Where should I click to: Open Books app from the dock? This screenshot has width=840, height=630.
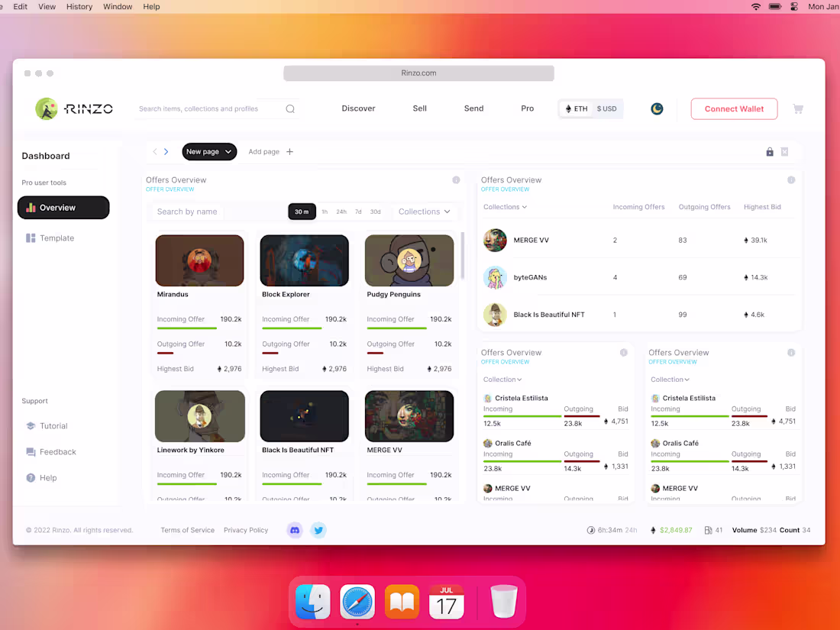click(x=402, y=602)
